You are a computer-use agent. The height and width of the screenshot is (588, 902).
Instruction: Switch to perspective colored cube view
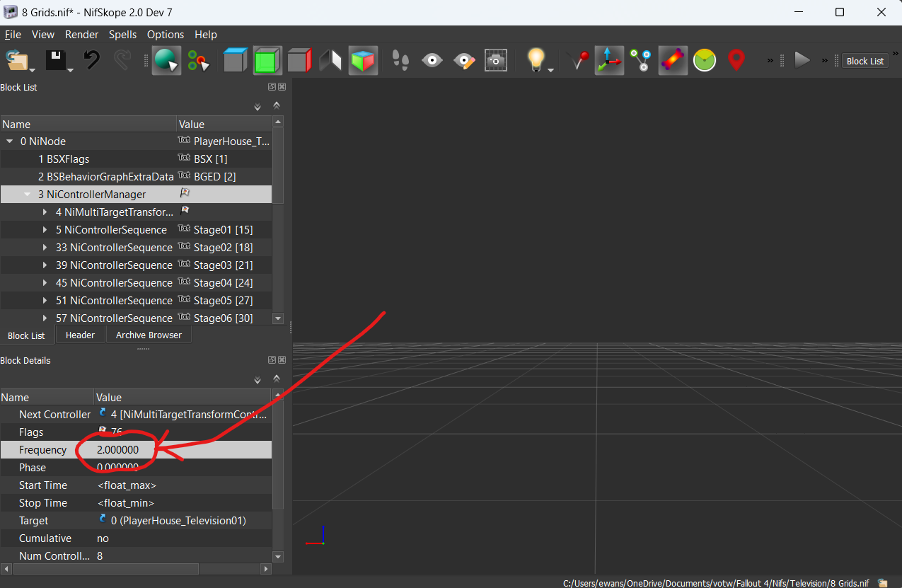pos(363,60)
